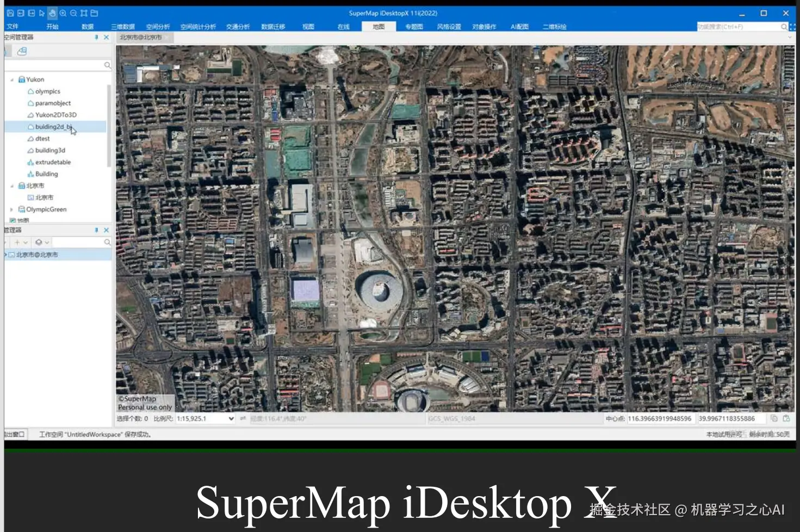Activate the pan hand tool
This screenshot has height=532, width=800.
pos(52,13)
